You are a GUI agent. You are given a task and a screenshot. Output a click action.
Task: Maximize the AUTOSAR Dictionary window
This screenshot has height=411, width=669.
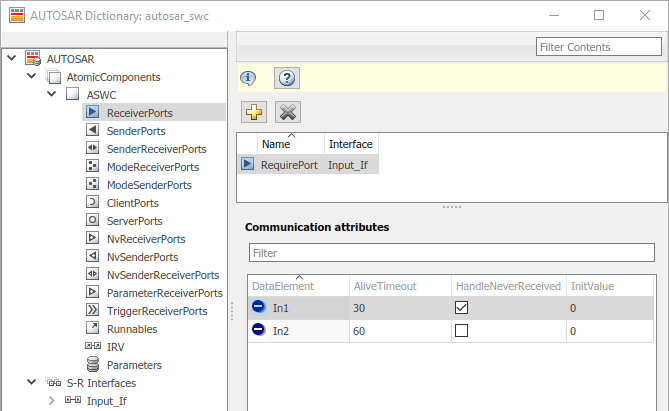tap(599, 15)
